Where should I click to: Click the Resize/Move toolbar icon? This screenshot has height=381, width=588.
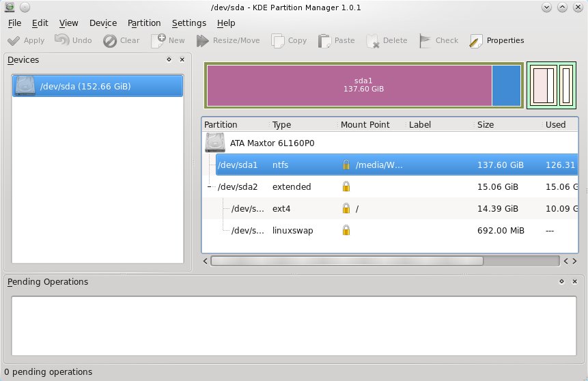point(203,40)
